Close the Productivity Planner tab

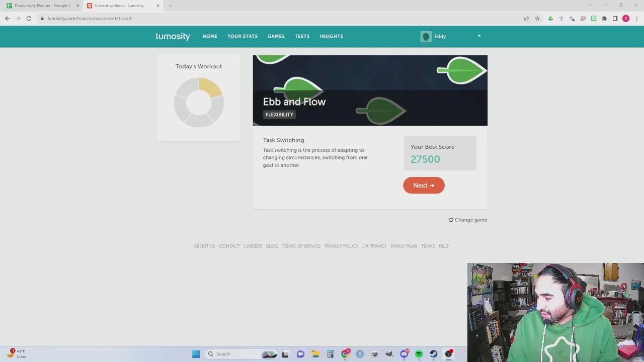coord(77,6)
